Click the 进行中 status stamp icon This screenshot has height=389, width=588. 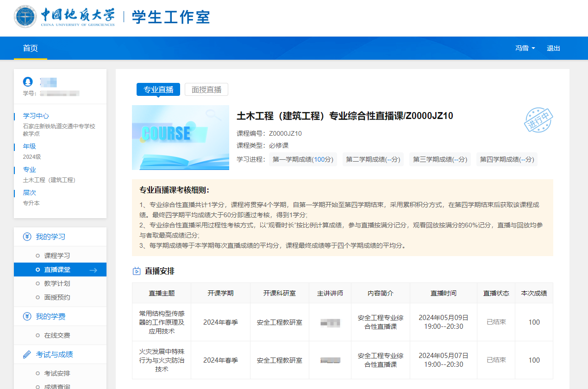[538, 120]
